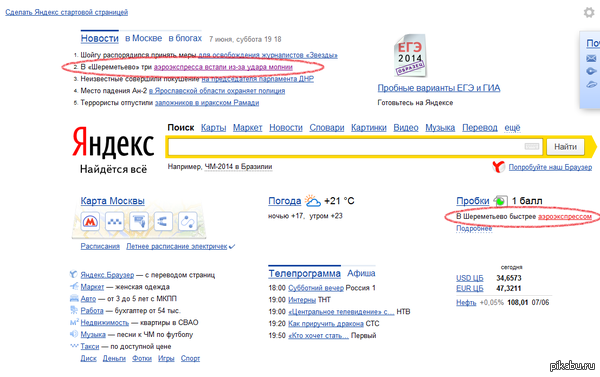Click the ЧМ-2014 в Бразилии example query
Viewport: 600px width, 377px height.
[x=238, y=166]
